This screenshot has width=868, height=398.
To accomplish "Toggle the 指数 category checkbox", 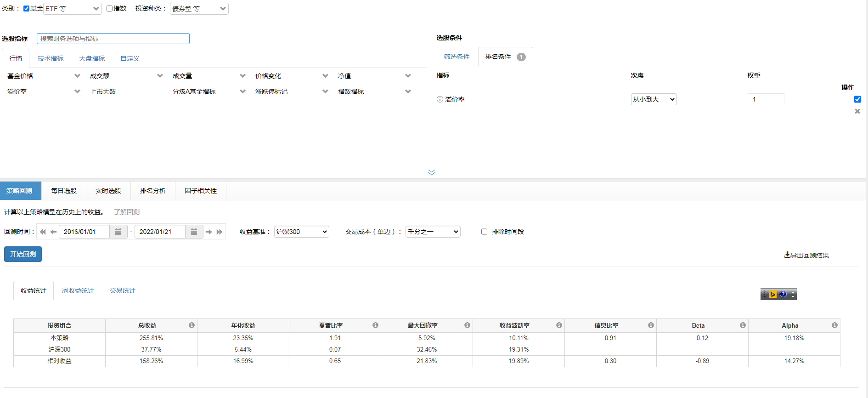I will point(110,9).
